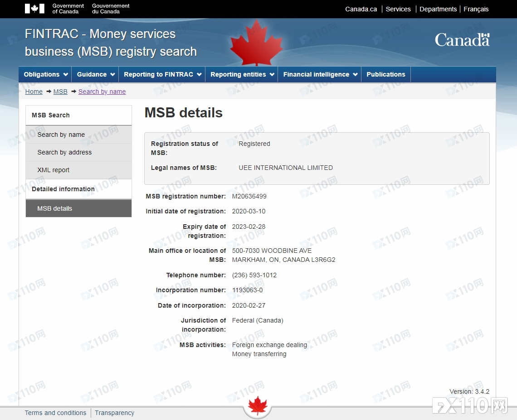517x420 pixels.
Task: Click expiry date 2023-02-28
Action: click(x=249, y=227)
